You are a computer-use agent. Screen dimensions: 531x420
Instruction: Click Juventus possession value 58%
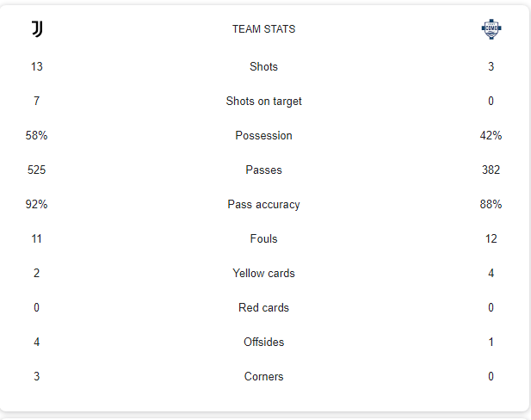tap(36, 135)
